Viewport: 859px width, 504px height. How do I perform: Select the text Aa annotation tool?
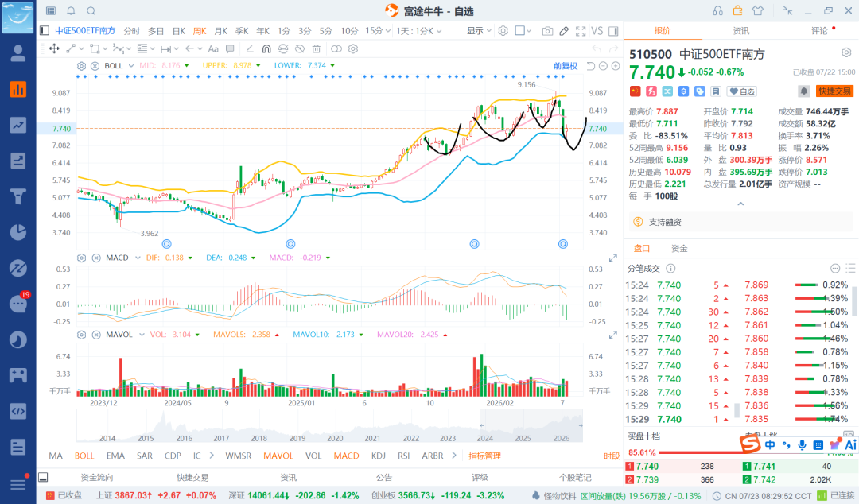213,48
